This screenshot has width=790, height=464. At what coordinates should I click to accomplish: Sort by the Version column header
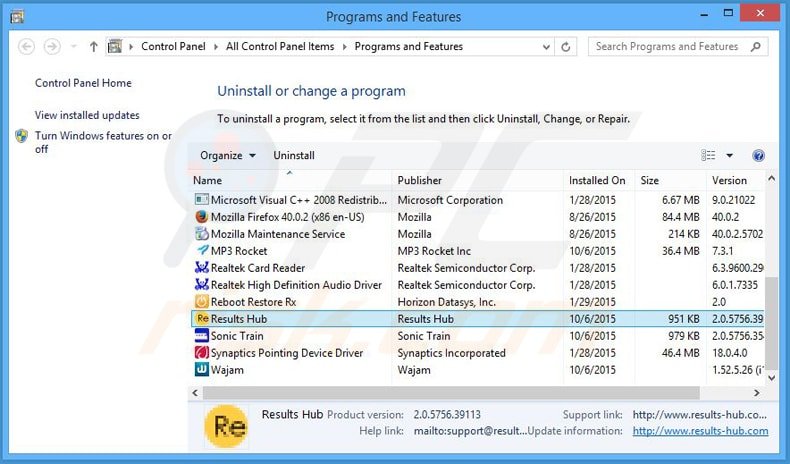click(x=736, y=180)
